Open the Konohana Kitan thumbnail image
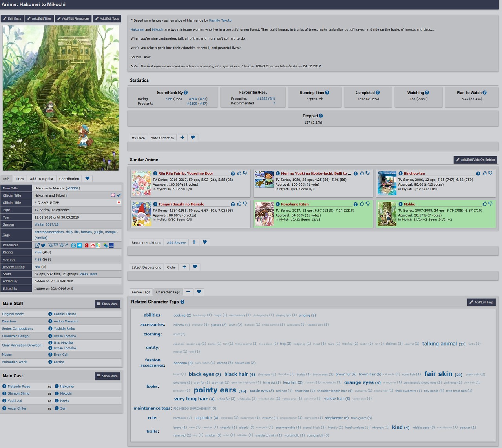502x448 pixels. (x=264, y=214)
